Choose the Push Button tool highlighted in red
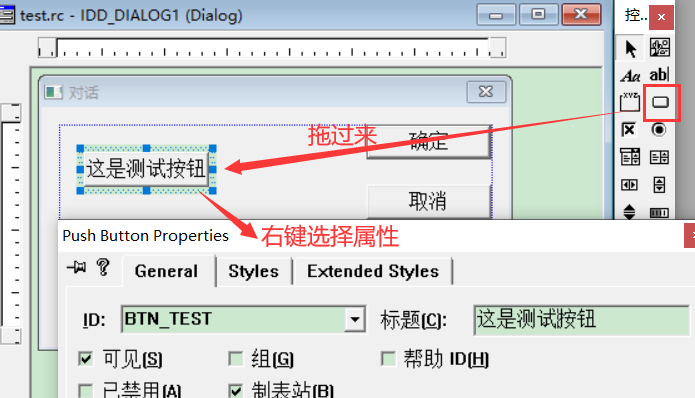Image resolution: width=695 pixels, height=398 pixels. [660, 102]
